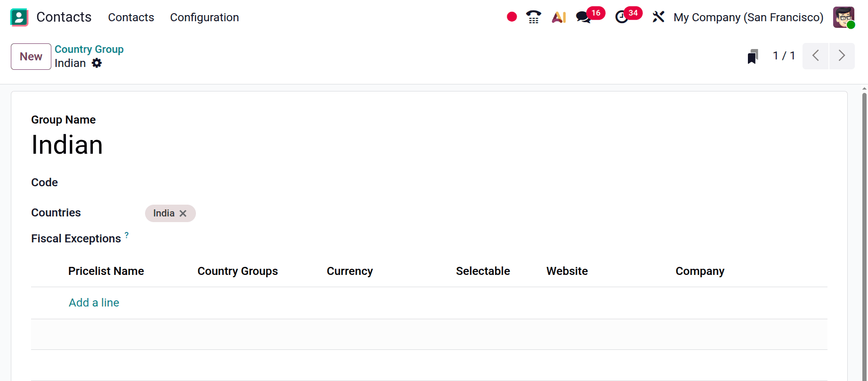The width and height of the screenshot is (868, 381).
Task: Open the conversations messages icon with 16 badge
Action: click(x=584, y=17)
